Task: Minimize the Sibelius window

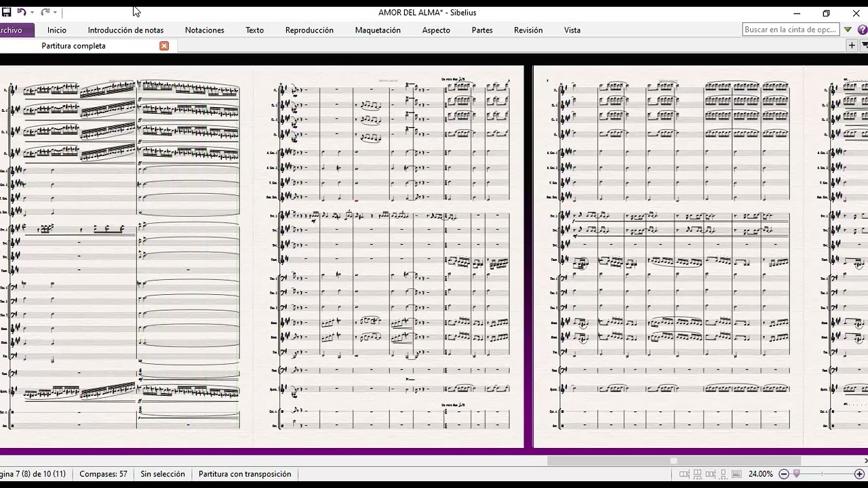Action: click(797, 13)
